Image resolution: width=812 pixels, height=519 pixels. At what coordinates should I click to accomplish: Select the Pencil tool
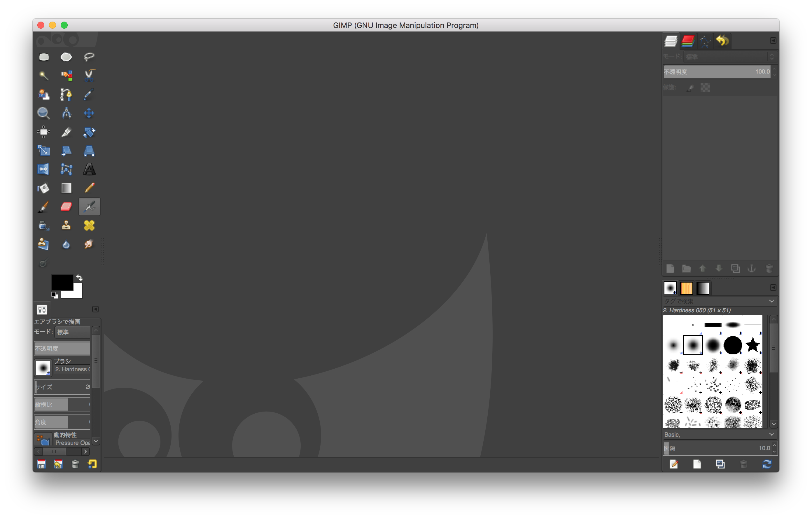[x=89, y=188]
